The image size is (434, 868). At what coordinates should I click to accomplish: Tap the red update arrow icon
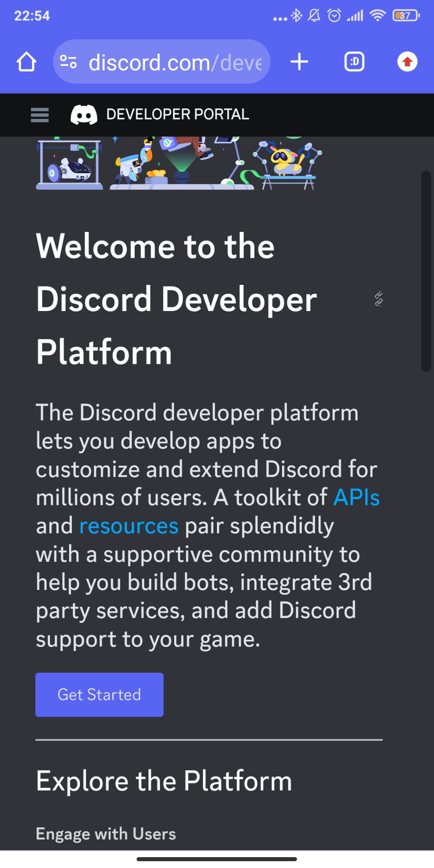407,62
